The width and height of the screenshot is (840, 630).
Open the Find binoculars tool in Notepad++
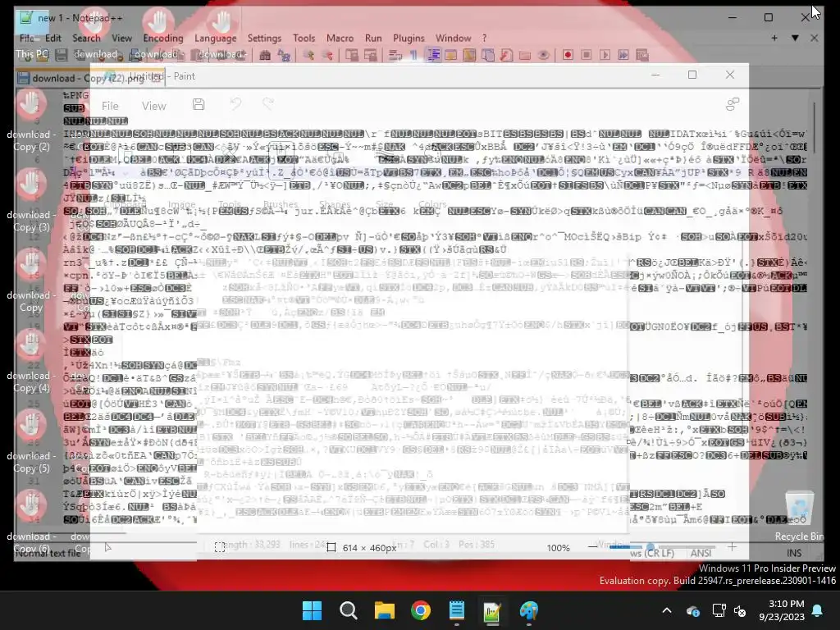click(265, 55)
